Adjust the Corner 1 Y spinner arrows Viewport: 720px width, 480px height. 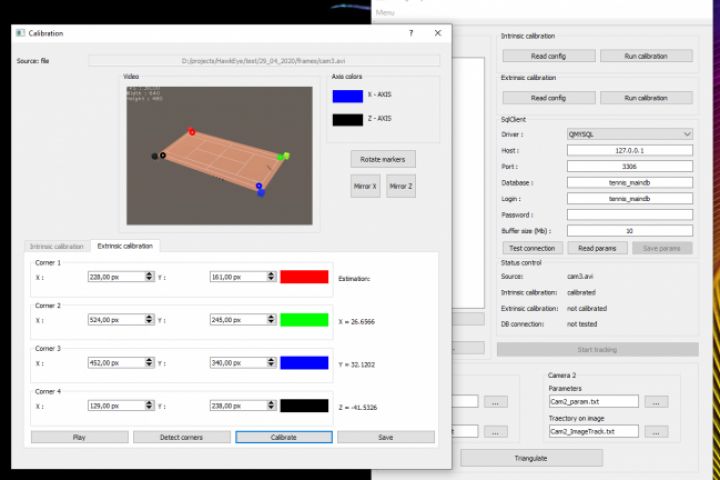[271, 277]
